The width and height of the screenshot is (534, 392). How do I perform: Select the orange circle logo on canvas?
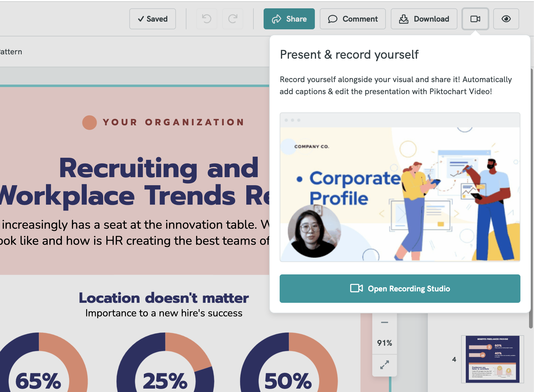pyautogui.click(x=90, y=123)
